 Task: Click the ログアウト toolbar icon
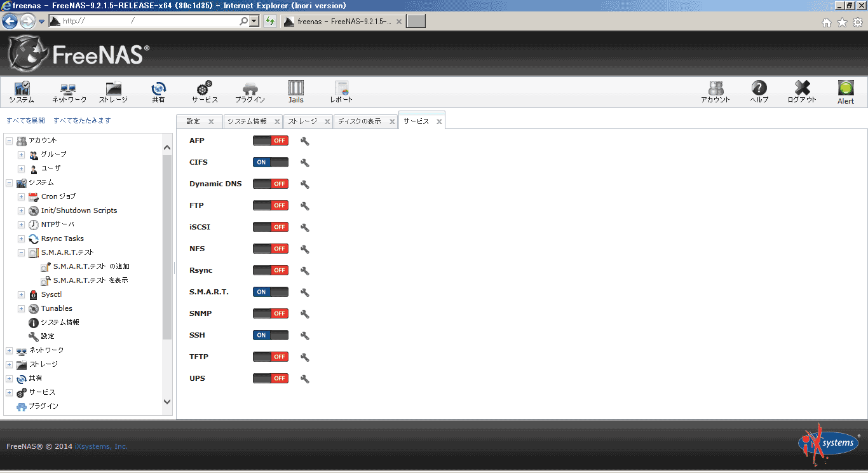(802, 92)
